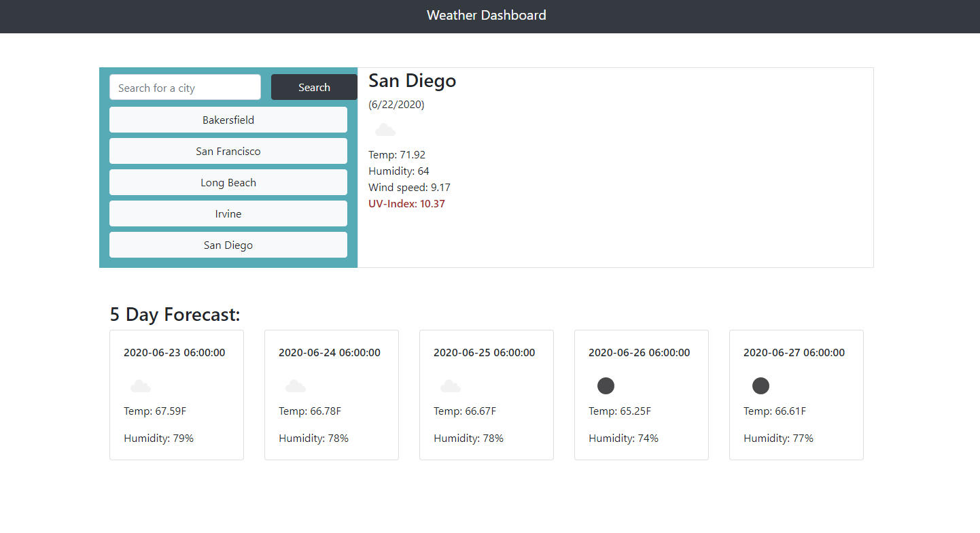Select the Weather Dashboard title in the header
Viewport: 980px width, 533px height.
pos(486,15)
